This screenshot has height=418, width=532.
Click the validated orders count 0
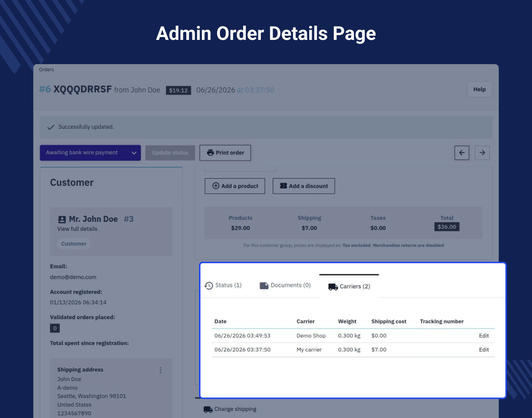55,328
